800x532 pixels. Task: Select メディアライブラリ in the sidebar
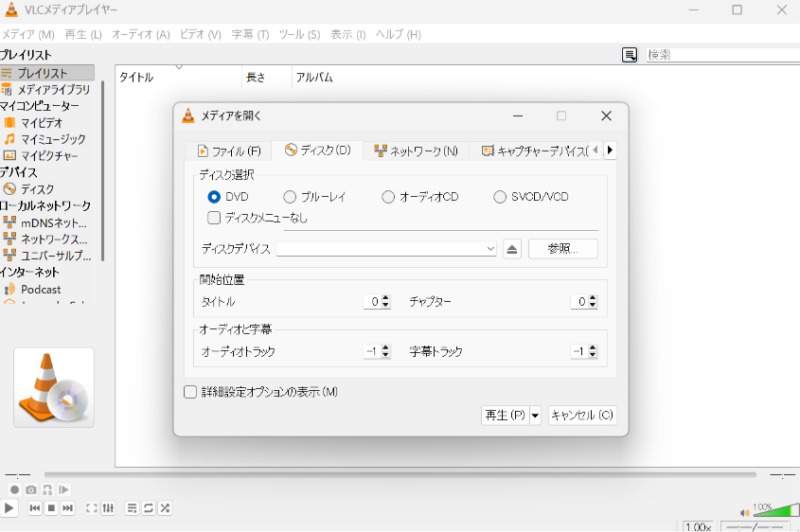pyautogui.click(x=47, y=90)
